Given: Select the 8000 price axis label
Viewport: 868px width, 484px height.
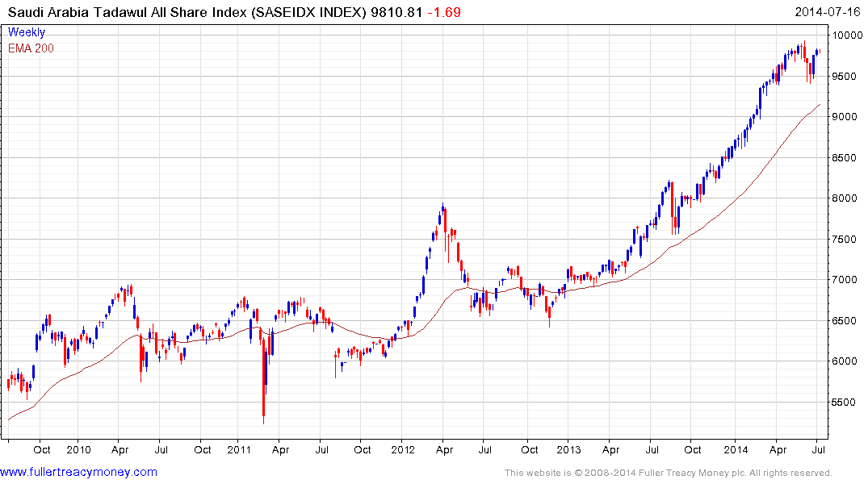Looking at the screenshot, I should (845, 198).
